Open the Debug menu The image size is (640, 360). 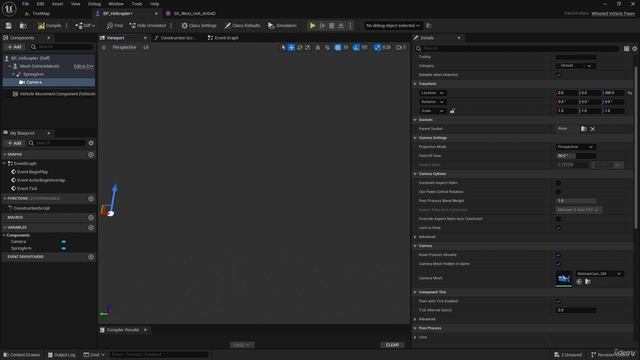pos(94,4)
